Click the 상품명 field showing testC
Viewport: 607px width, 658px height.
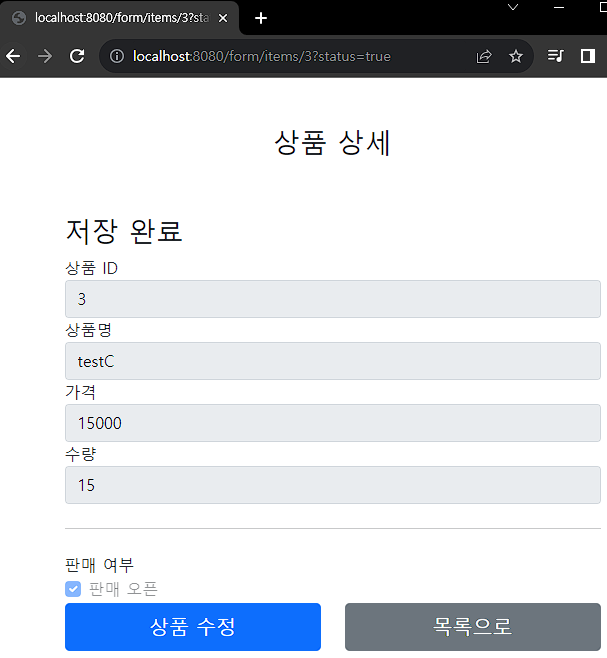coord(333,361)
